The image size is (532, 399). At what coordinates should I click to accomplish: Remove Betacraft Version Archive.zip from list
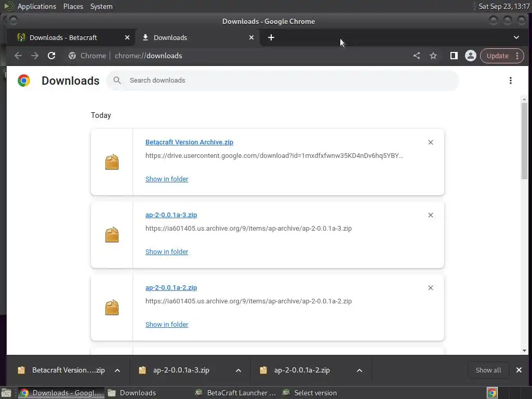(x=431, y=142)
